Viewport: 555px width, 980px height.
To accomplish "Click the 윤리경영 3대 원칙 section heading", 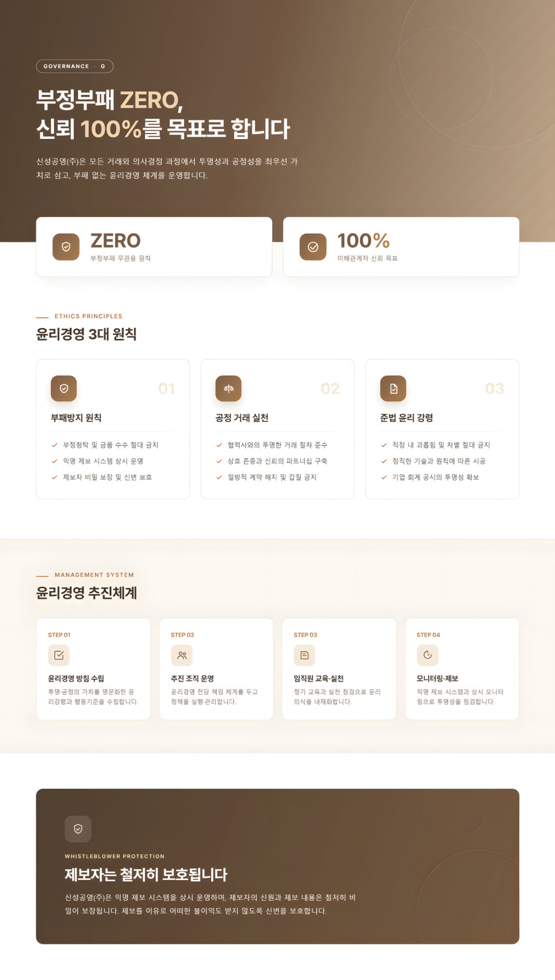I will tap(86, 334).
